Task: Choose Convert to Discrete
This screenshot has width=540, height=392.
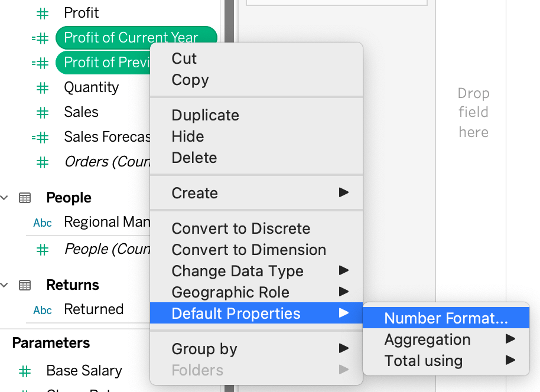Action: pyautogui.click(x=240, y=228)
